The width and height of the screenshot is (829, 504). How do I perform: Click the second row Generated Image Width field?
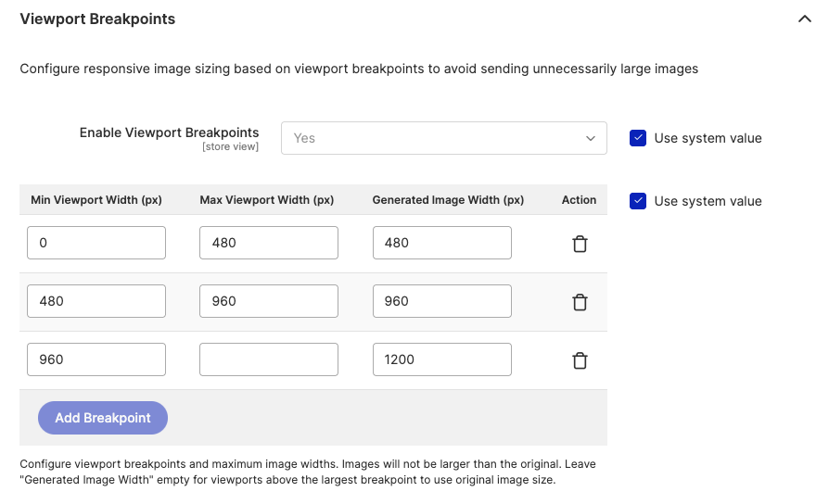(x=441, y=301)
